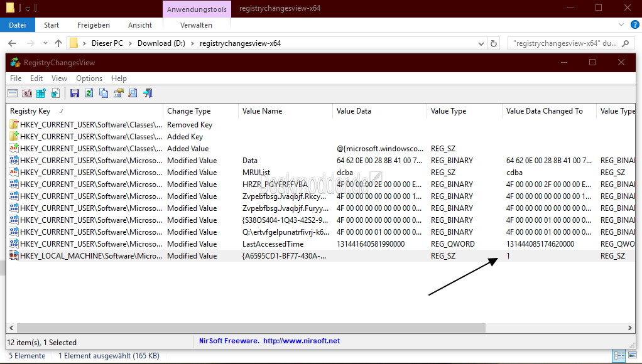Sort by Value Data Changed To column
642x364 pixels.
coord(549,111)
